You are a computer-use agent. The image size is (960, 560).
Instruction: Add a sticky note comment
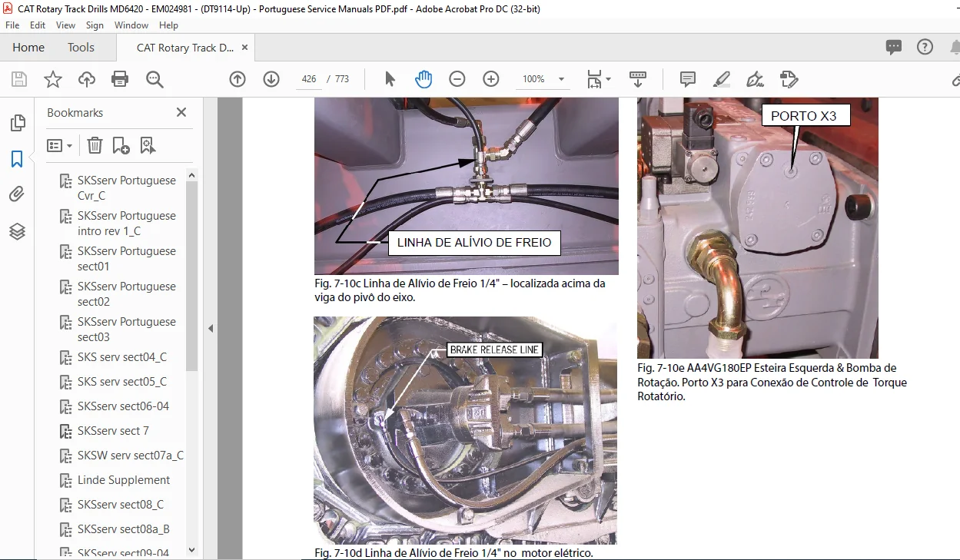click(688, 79)
